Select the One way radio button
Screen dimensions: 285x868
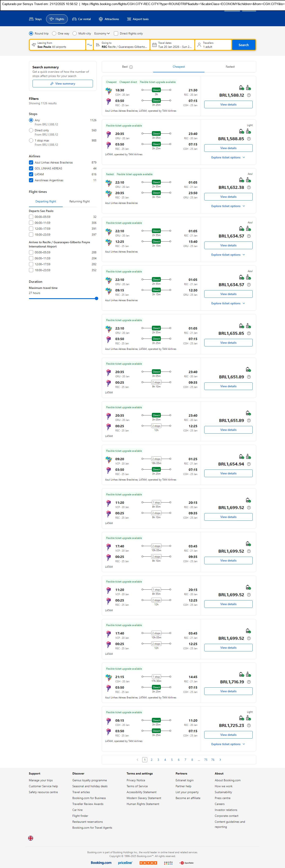coord(54,33)
